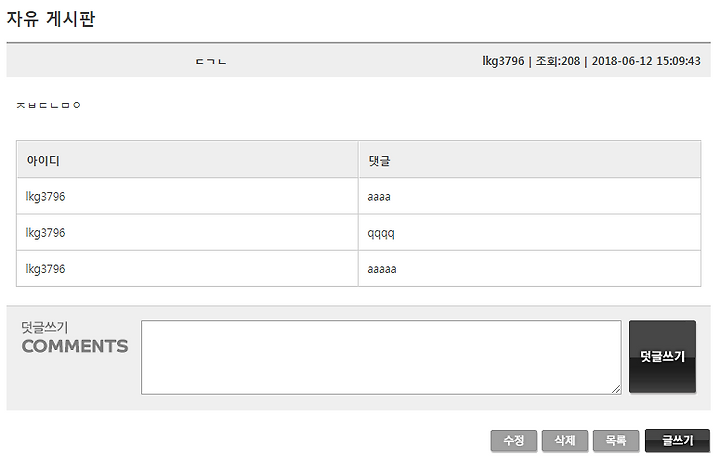Screen dimensions: 720x467
Task: Select the comment aaaa
Action: pos(379,197)
